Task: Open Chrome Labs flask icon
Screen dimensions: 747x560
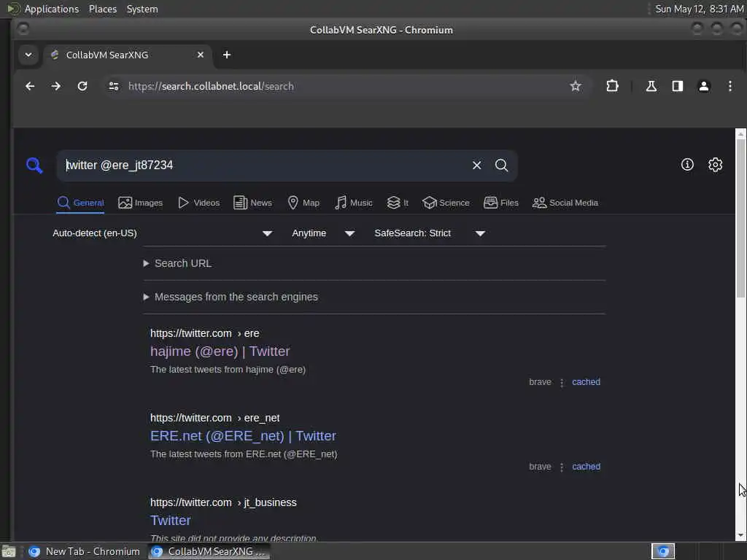Action: [x=651, y=86]
